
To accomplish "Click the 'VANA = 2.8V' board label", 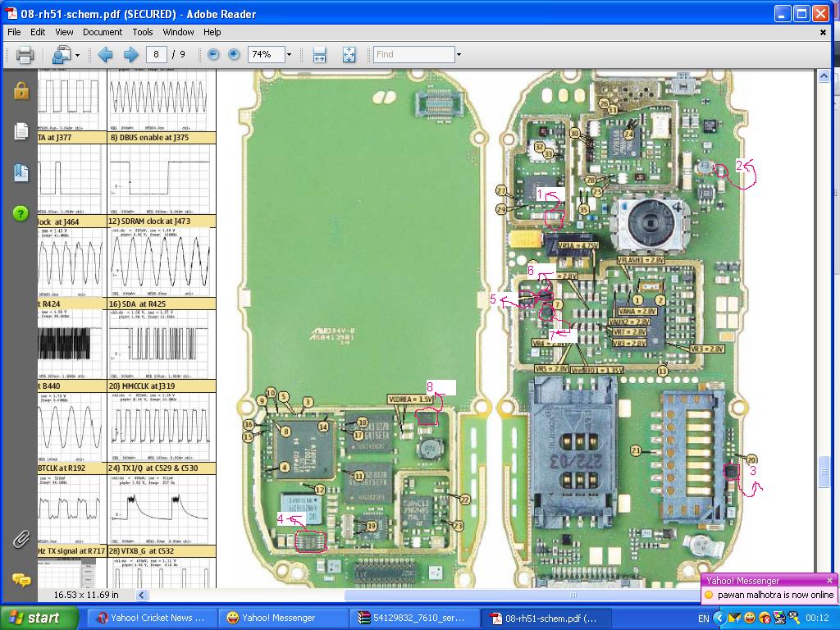I will (x=637, y=311).
